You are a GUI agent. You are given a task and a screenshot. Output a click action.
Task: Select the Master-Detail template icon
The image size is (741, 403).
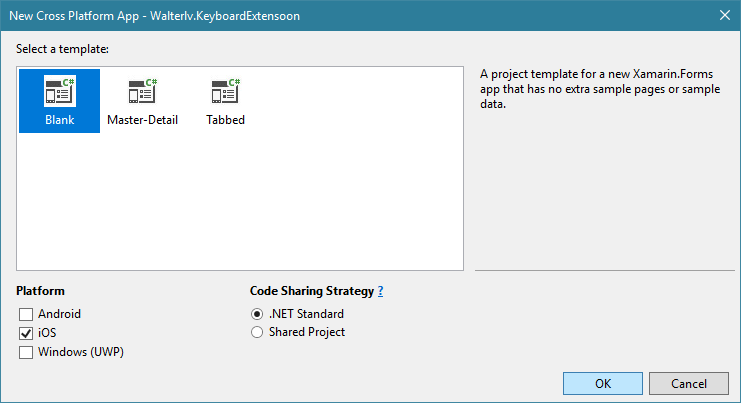tap(142, 91)
